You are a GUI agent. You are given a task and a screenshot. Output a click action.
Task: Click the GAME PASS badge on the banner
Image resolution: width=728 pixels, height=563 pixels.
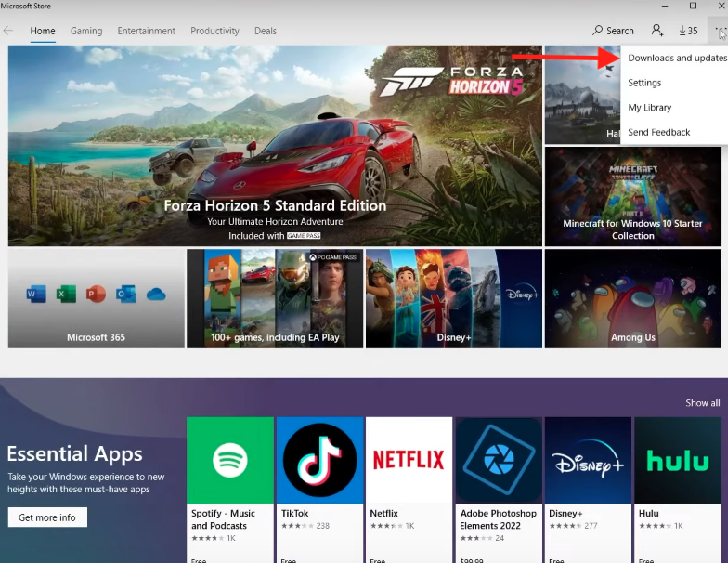coord(304,236)
